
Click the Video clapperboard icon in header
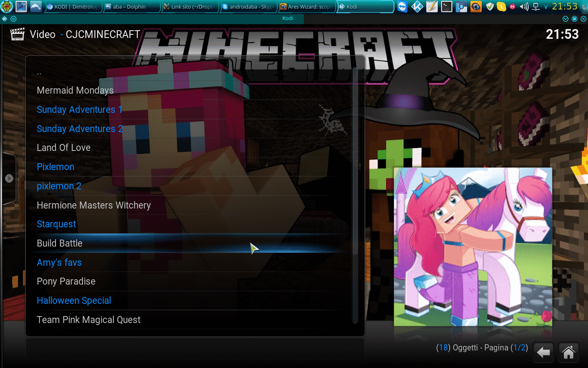(x=17, y=34)
